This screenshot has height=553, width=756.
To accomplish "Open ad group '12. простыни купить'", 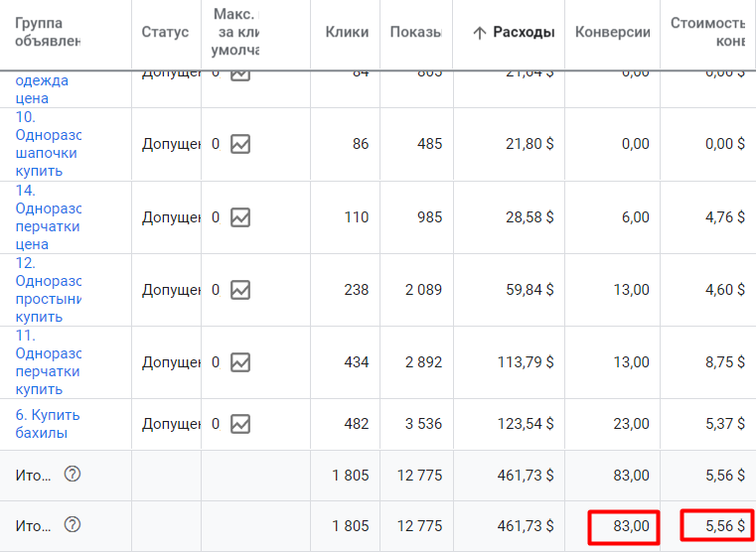I will click(x=48, y=290).
